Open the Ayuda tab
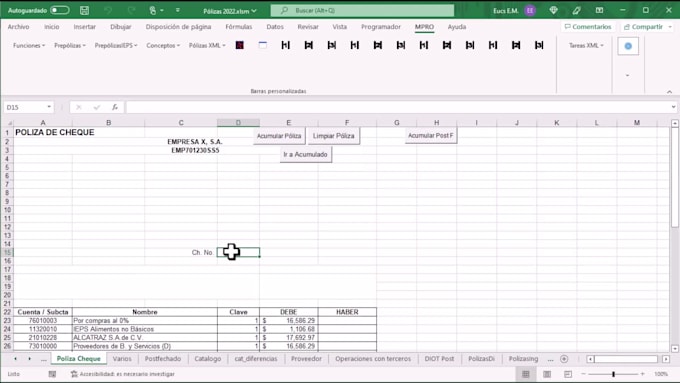The image size is (680, 383). pos(457,27)
